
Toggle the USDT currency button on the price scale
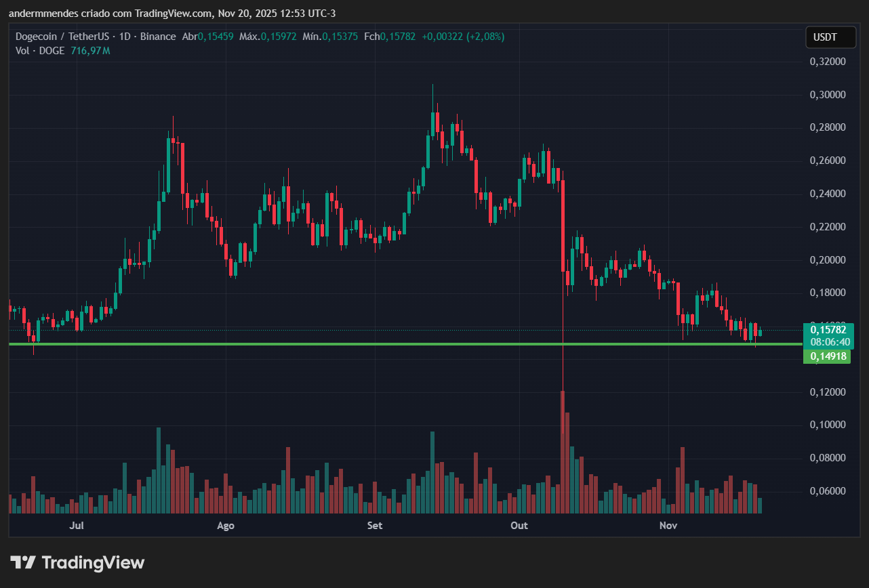tap(830, 37)
